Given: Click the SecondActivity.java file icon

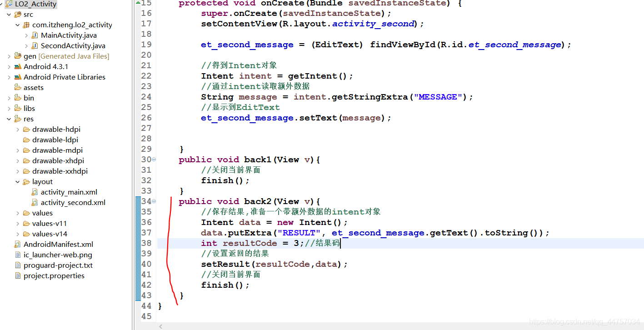Looking at the screenshot, I should pyautogui.click(x=35, y=46).
